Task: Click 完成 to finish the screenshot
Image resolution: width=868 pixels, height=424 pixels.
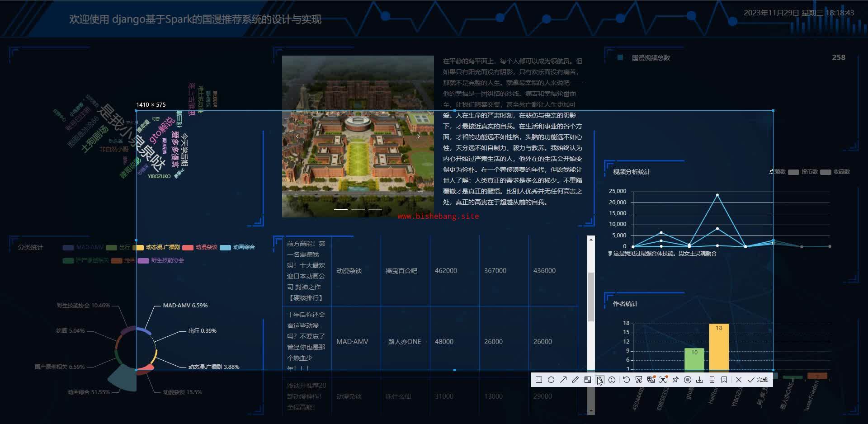Action: tap(758, 380)
